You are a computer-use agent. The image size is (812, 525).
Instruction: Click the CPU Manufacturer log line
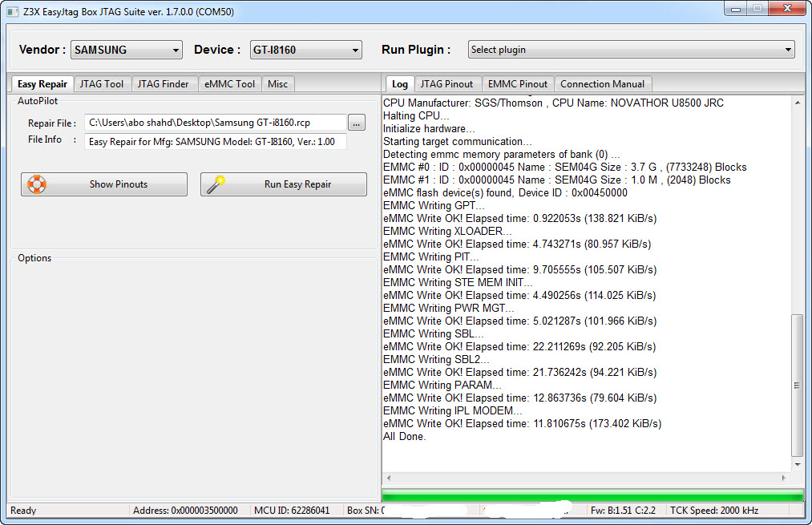coord(554,103)
